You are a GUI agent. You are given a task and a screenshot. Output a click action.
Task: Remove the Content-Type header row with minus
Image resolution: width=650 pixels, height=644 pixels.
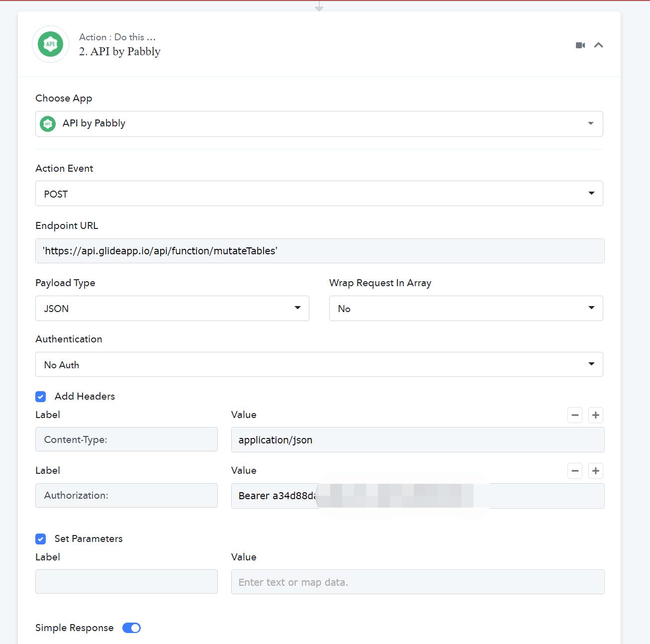575,415
